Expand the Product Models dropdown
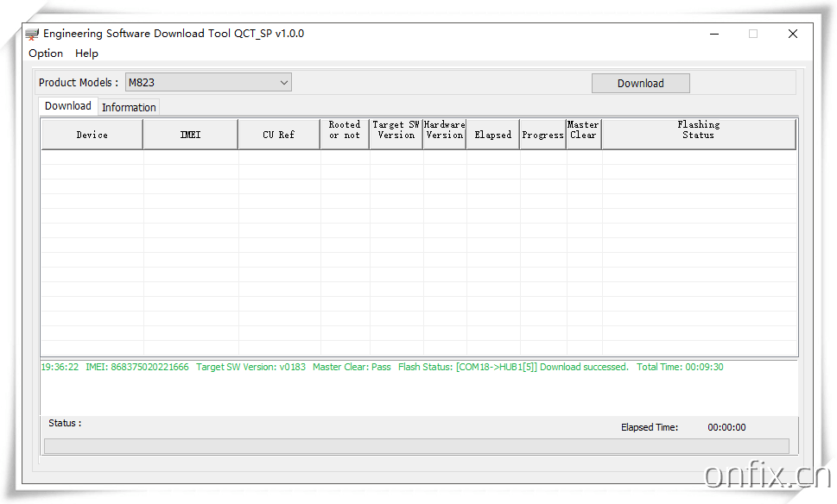Image resolution: width=837 pixels, height=504 pixels. pyautogui.click(x=283, y=83)
